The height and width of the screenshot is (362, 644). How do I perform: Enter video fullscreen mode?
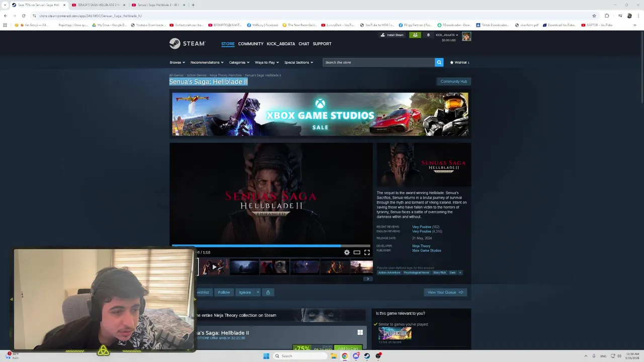367,252
